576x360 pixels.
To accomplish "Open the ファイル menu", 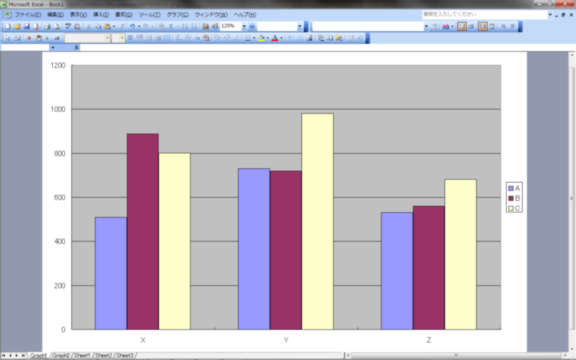I will 28,15.
